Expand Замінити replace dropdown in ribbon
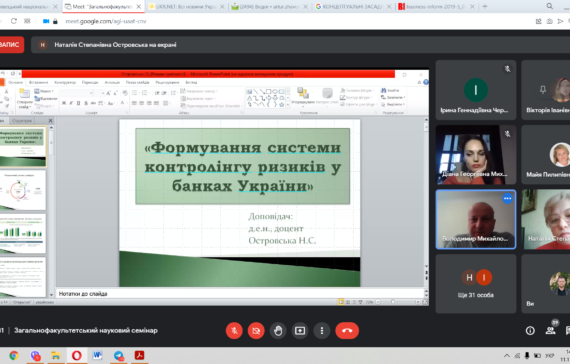Screen dimensions: 570x364 coord(393,97)
